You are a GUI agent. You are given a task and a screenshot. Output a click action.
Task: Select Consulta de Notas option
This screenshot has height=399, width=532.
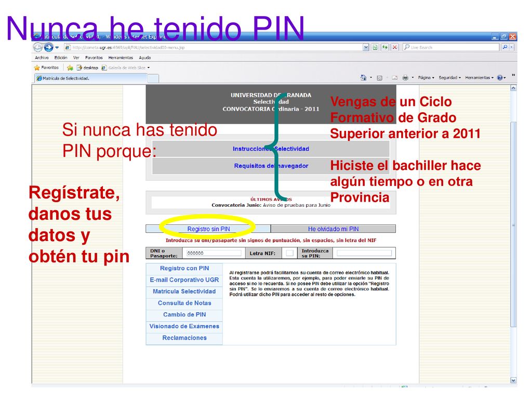click(184, 303)
